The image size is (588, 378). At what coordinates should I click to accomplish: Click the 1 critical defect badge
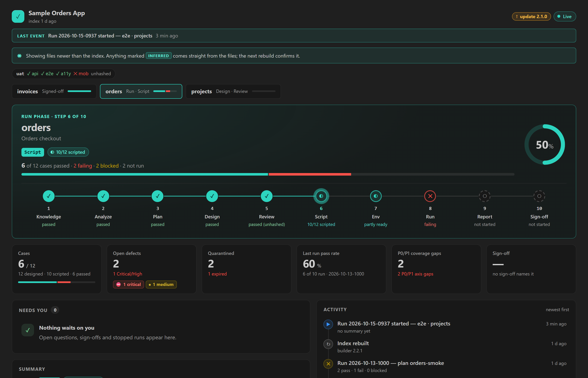[129, 284]
